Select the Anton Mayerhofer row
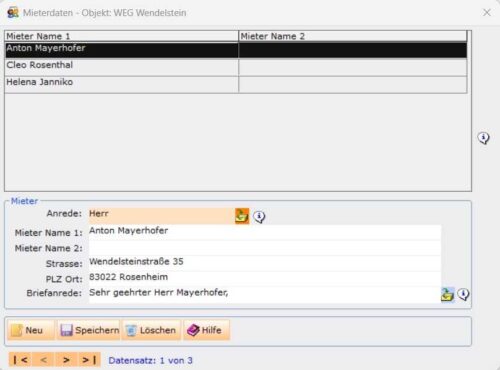Viewport: 500px width, 370px height. tap(236, 50)
